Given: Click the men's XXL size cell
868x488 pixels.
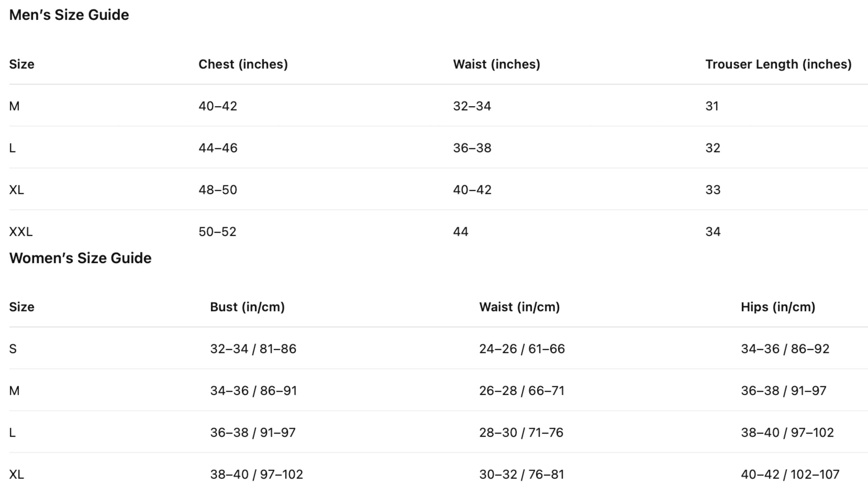Looking at the screenshot, I should tap(21, 232).
